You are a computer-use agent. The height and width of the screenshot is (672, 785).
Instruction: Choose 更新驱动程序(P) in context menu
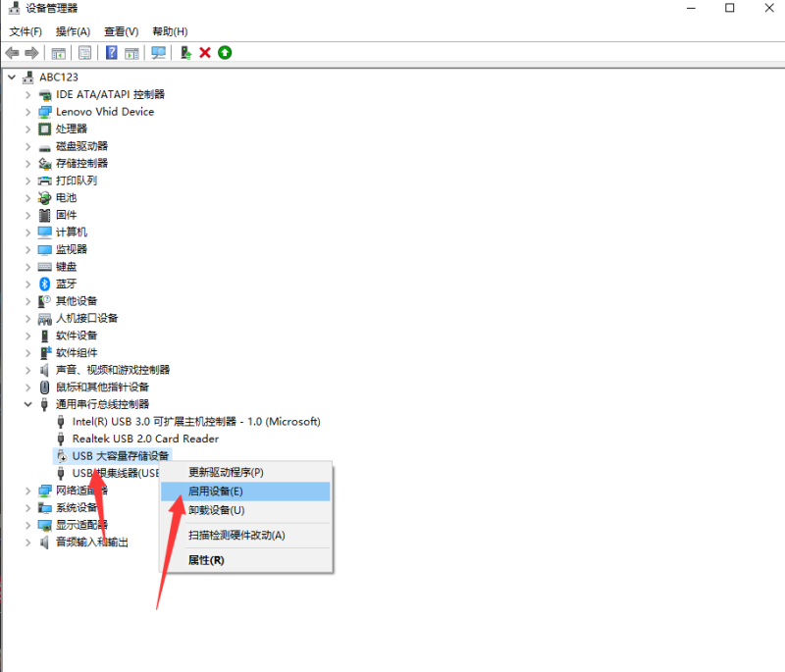[x=245, y=472]
